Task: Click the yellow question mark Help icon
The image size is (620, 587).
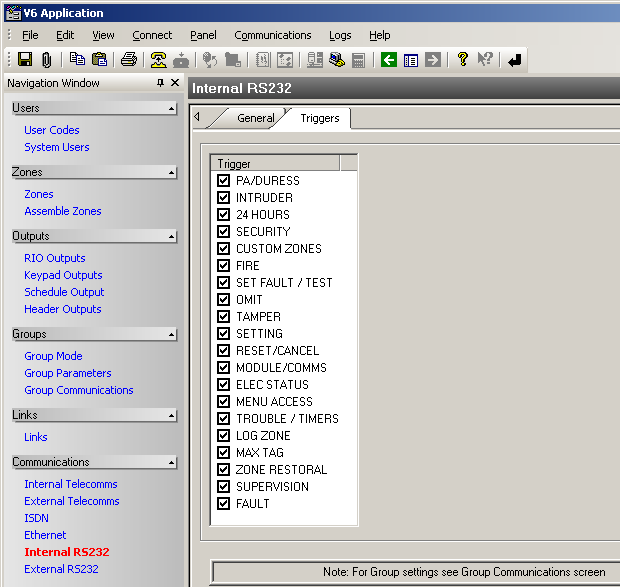Action: tap(462, 60)
